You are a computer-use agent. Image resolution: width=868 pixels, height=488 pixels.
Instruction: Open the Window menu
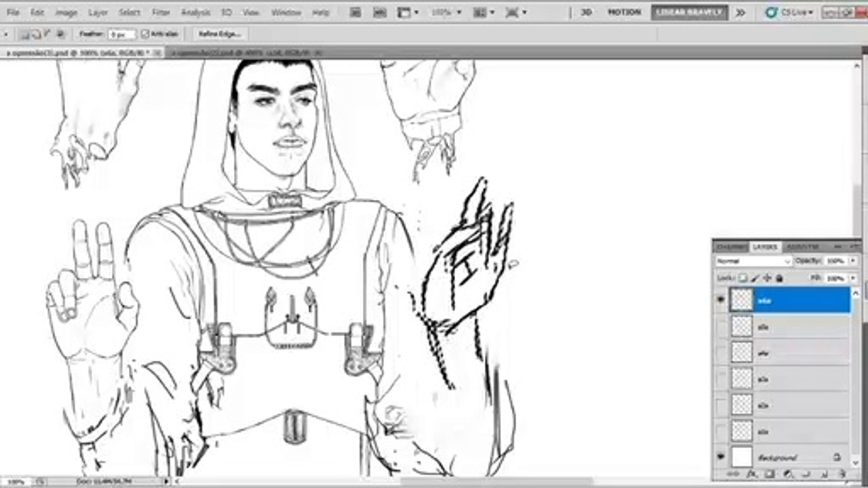pyautogui.click(x=286, y=12)
